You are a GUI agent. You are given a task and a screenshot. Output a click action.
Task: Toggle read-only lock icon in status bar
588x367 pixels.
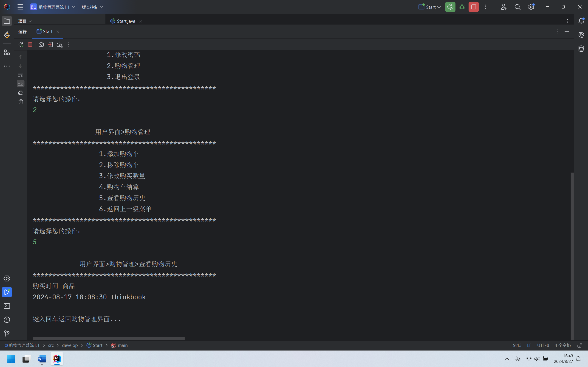click(x=580, y=345)
